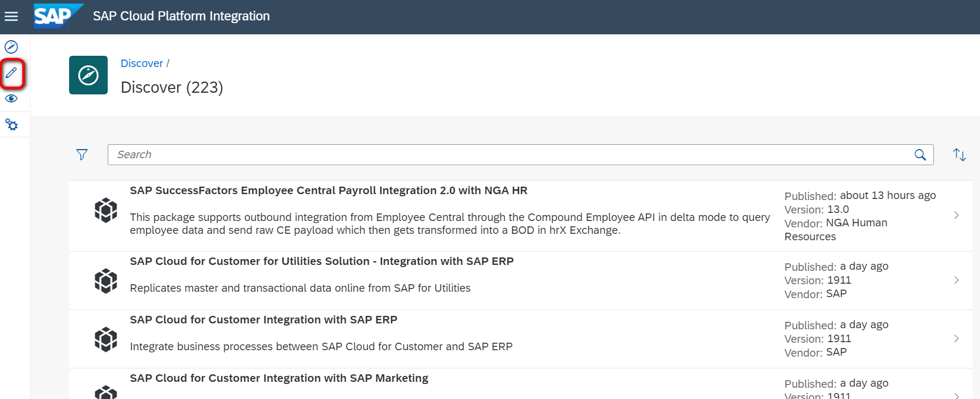Expand the Utilities Solution package chevron
The width and height of the screenshot is (980, 399).
(x=956, y=280)
